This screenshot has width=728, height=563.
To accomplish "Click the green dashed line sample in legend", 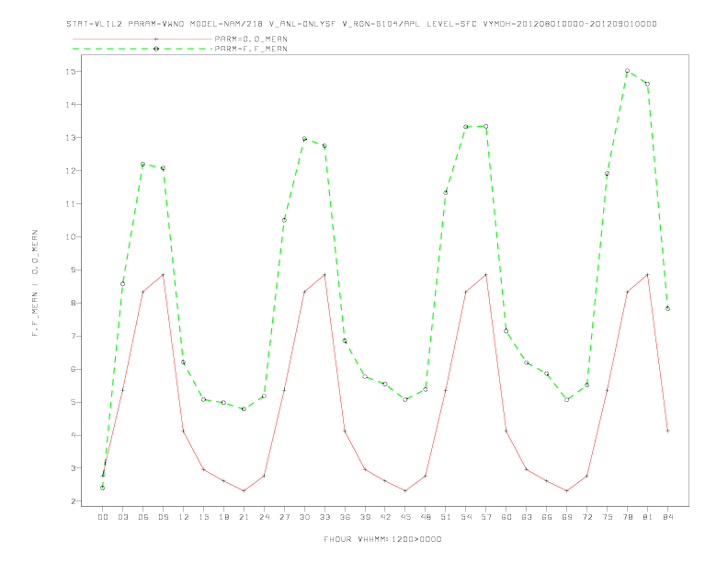I will [142, 49].
